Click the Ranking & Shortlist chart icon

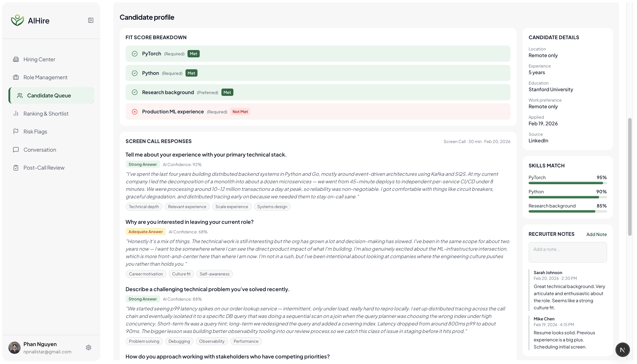(16, 114)
